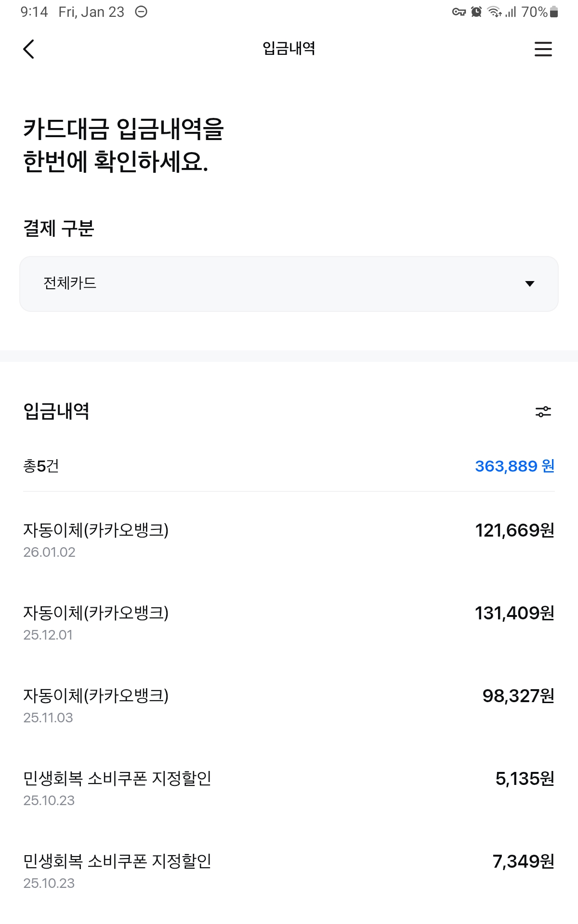Image resolution: width=578 pixels, height=924 pixels.
Task: Open the hamburger menu
Action: coord(543,49)
